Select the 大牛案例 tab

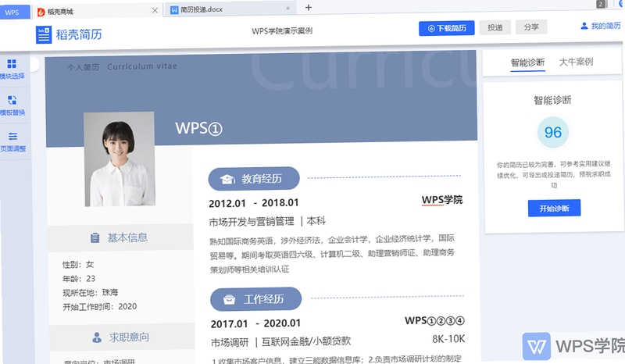pos(576,62)
